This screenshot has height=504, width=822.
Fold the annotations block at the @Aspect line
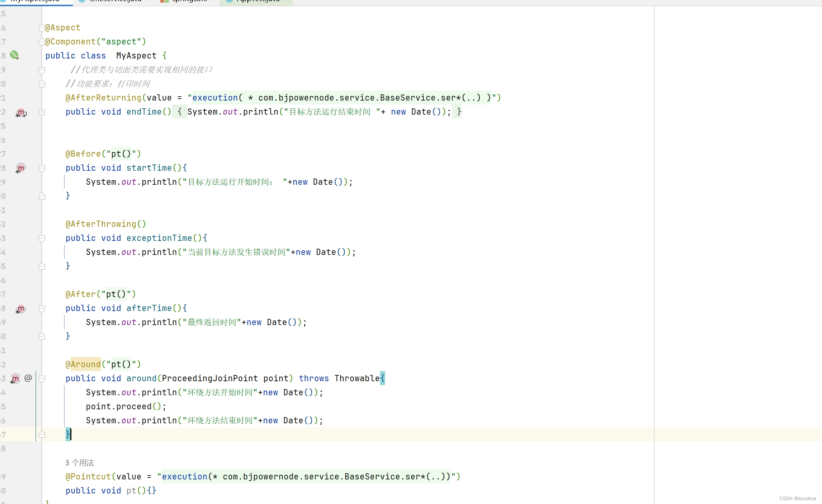pos(42,28)
